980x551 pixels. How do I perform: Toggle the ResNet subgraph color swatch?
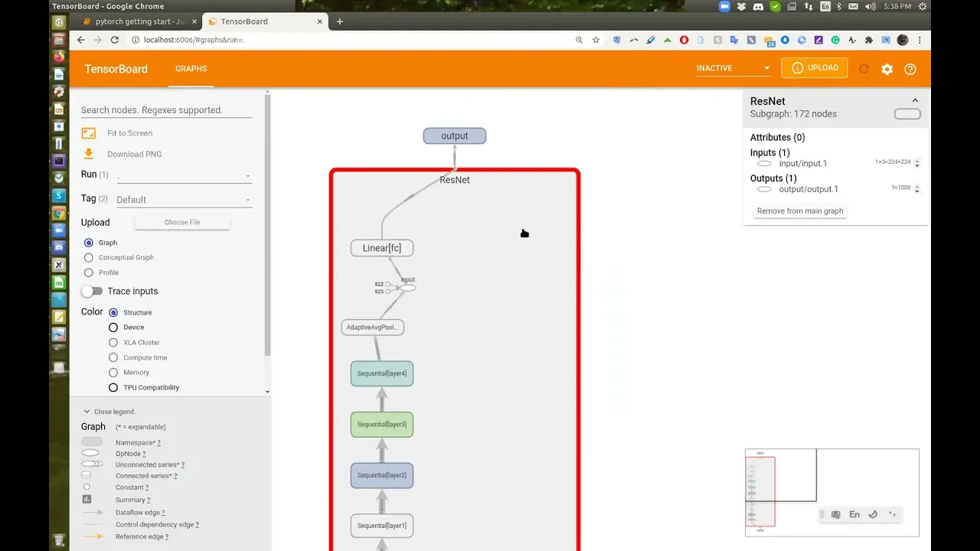click(x=907, y=114)
